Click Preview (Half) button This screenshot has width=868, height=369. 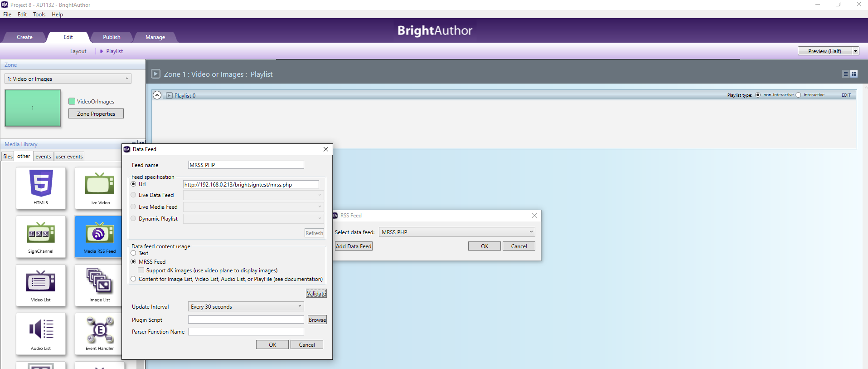(x=824, y=51)
